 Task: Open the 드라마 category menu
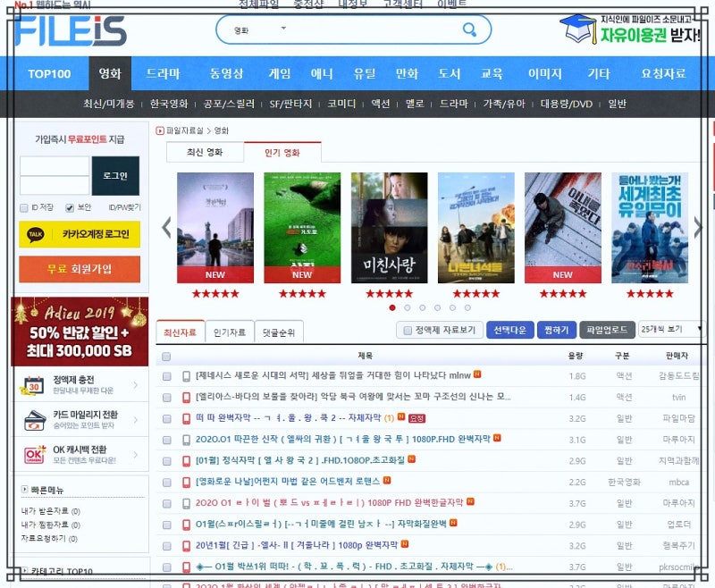163,73
